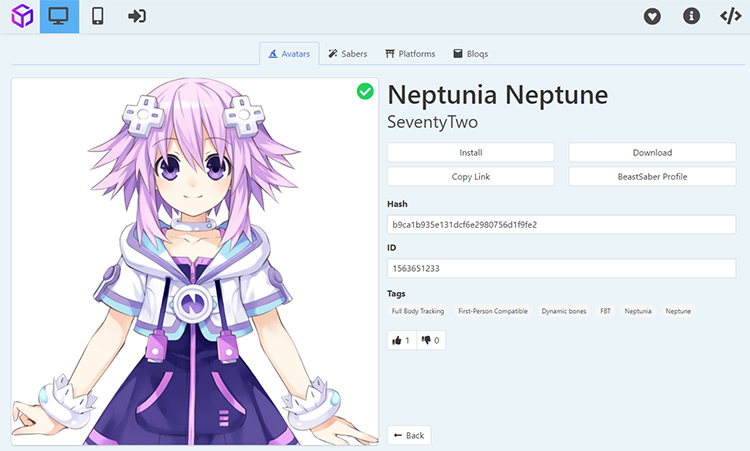Screen dimensions: 750x451
Task: Switch to the Bloqs tab
Action: click(471, 54)
